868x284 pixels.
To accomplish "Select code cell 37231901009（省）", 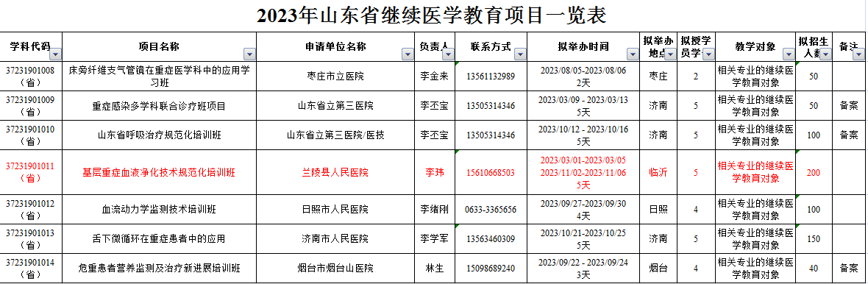I will click(x=30, y=105).
